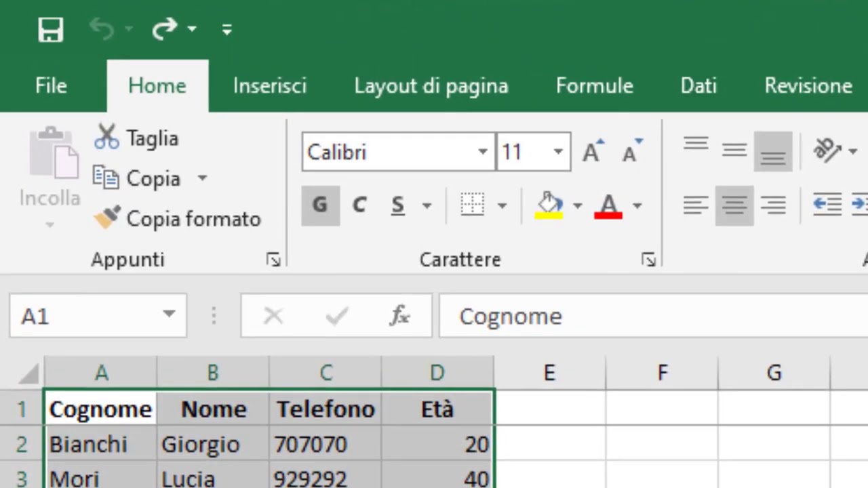Click Copia formato paintbrush button
868x488 pixels.
coord(178,219)
